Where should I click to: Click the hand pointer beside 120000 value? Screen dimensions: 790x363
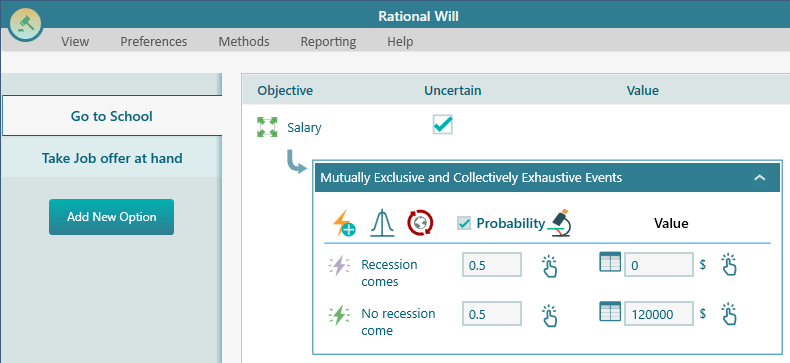tap(729, 314)
